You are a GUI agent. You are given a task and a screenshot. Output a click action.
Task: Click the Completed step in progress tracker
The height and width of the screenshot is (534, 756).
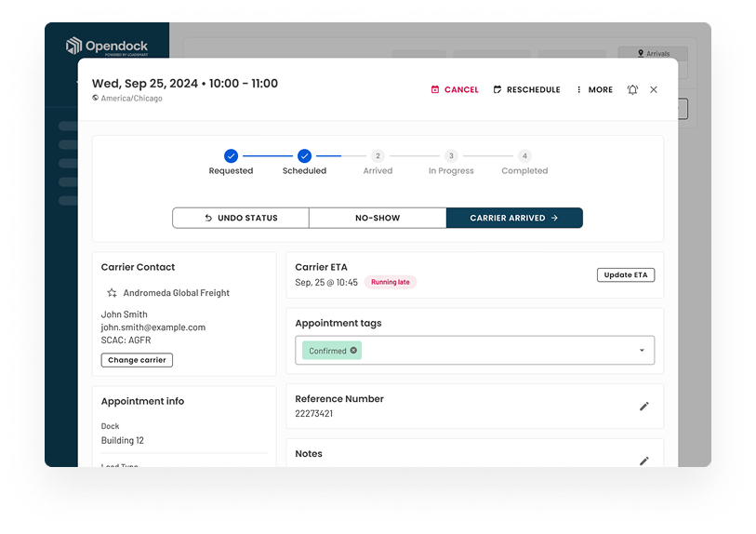[x=524, y=156]
